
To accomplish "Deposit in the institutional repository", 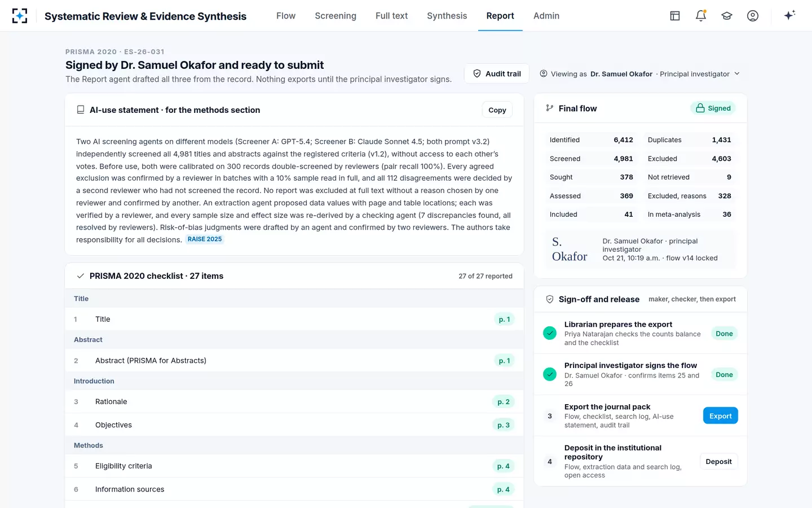I will (718, 462).
